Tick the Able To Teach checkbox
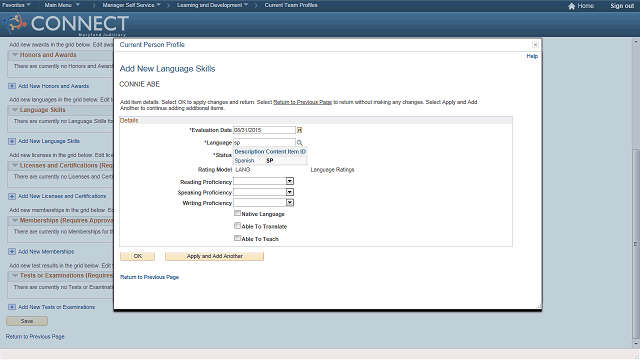The image size is (640, 360). [237, 238]
